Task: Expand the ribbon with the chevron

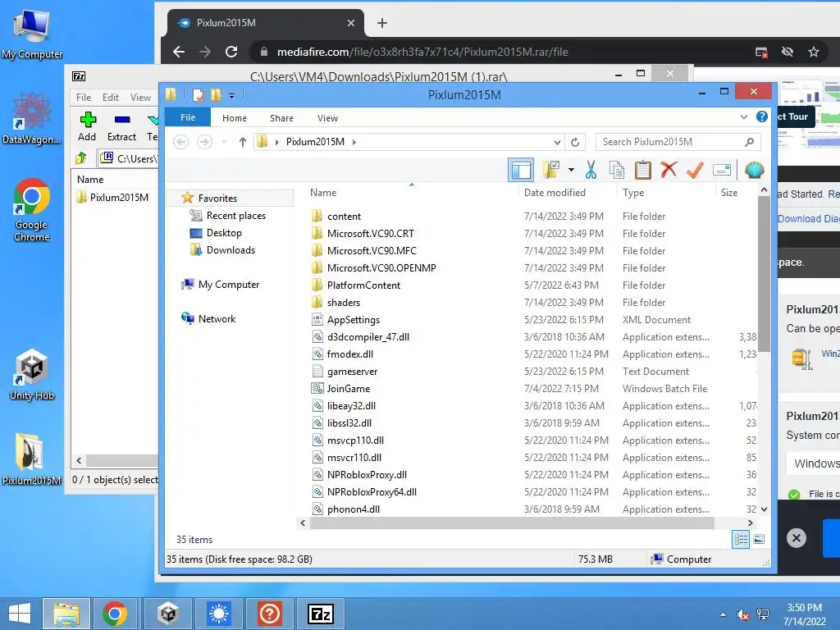Action: click(743, 117)
